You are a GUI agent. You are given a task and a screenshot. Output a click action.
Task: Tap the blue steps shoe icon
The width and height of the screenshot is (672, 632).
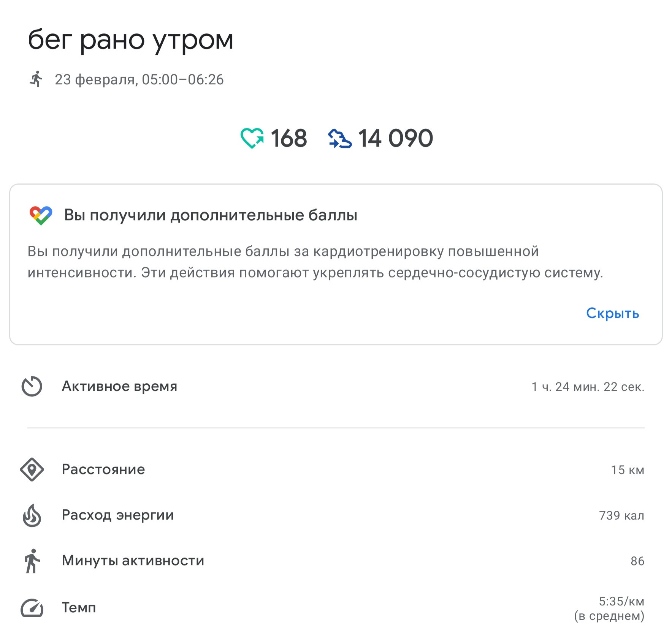[x=340, y=138]
